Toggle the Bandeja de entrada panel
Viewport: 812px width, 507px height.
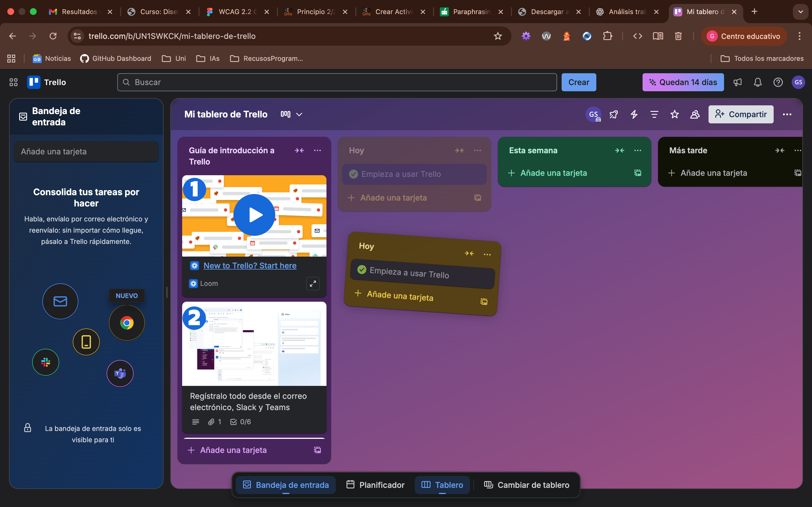(x=286, y=485)
